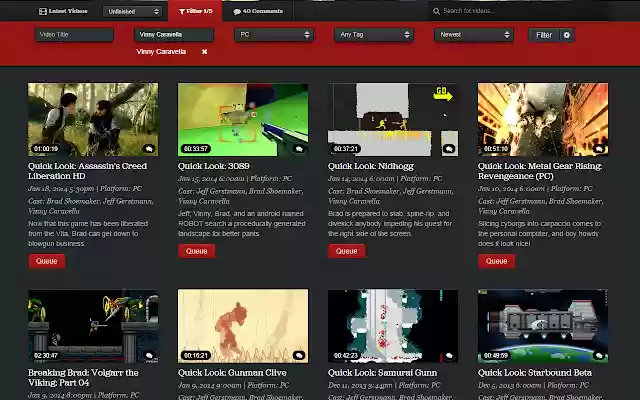This screenshot has height=400, width=640.
Task: Open the PC platform dropdown
Action: 274,35
